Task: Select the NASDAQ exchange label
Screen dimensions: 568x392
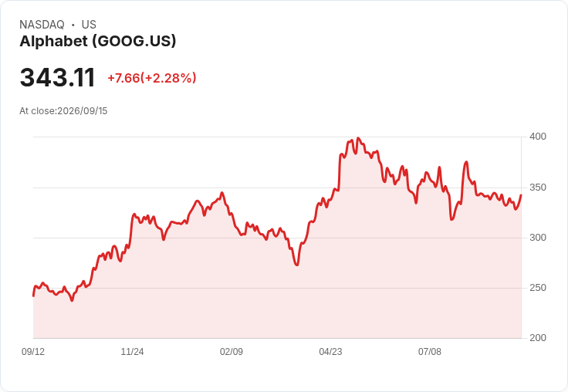Action: click(x=42, y=25)
